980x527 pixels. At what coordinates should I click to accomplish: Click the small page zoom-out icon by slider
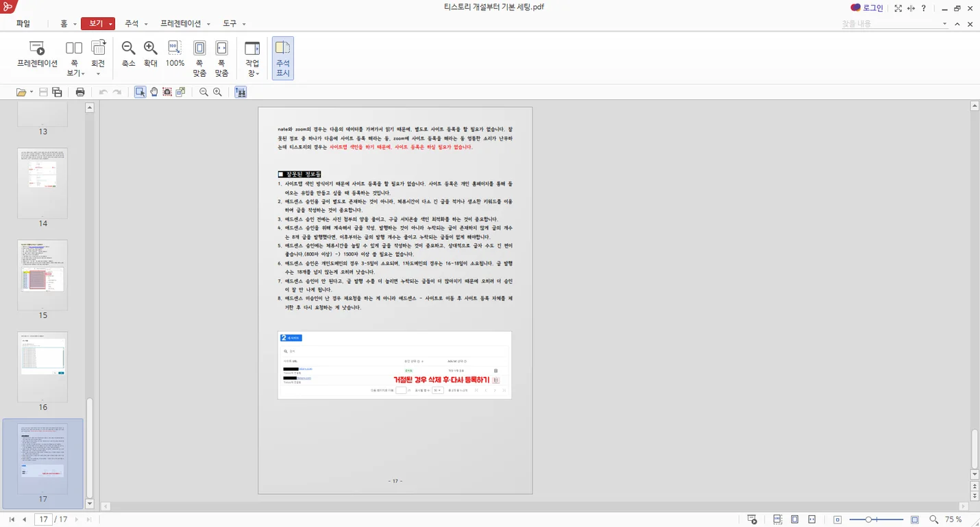point(837,520)
